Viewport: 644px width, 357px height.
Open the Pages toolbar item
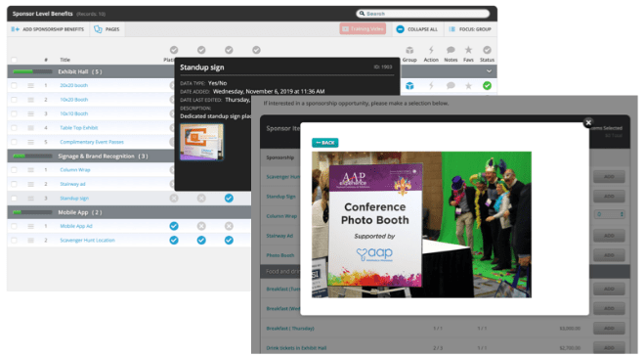(x=107, y=29)
